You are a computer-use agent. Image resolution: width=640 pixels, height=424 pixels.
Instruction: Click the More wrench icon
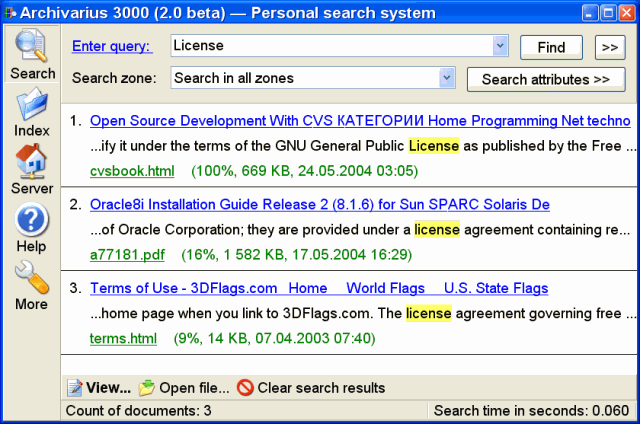click(x=32, y=276)
